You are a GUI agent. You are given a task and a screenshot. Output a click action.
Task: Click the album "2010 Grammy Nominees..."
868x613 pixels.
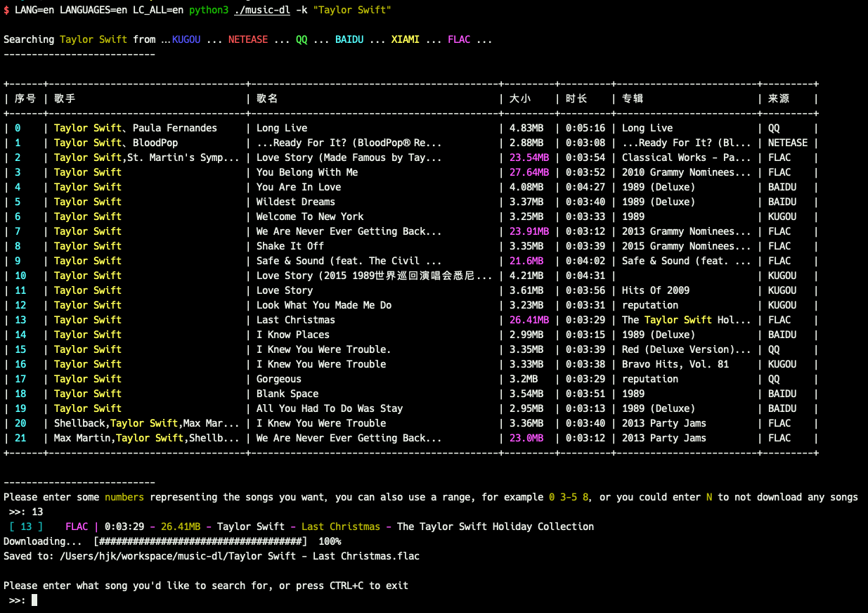687,172
